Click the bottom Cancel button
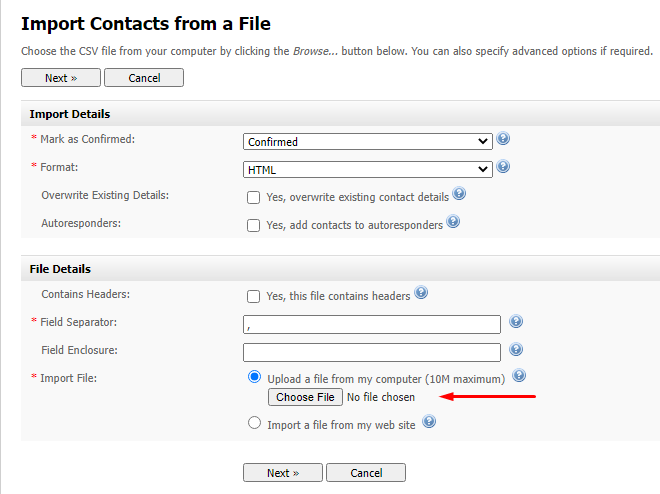 click(366, 473)
